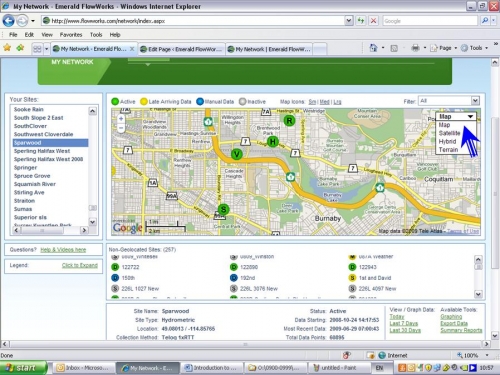Select site 1st and David yellow icon
The height and width of the screenshot is (375, 500).
pyautogui.click(x=370, y=278)
